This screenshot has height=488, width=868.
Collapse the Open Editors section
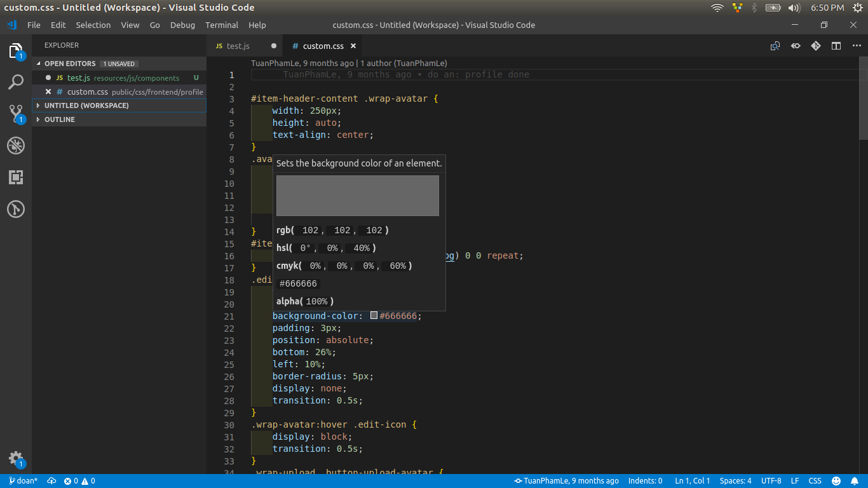(x=70, y=64)
